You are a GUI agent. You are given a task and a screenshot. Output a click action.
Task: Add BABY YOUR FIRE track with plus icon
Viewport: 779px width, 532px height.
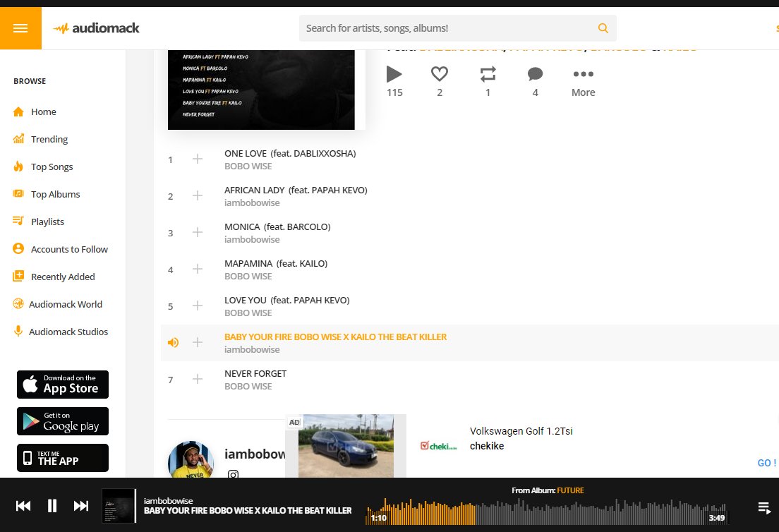198,342
